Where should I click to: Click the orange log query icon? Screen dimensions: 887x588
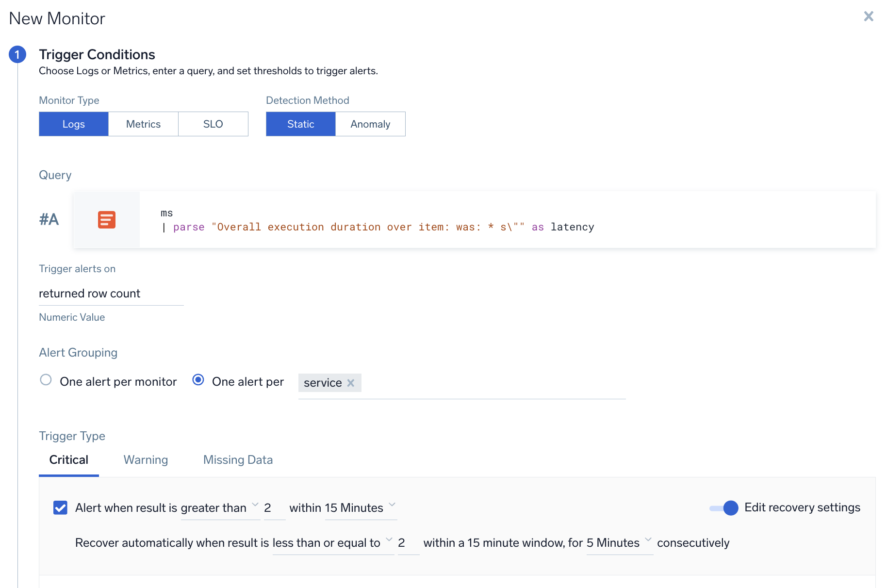tap(106, 220)
